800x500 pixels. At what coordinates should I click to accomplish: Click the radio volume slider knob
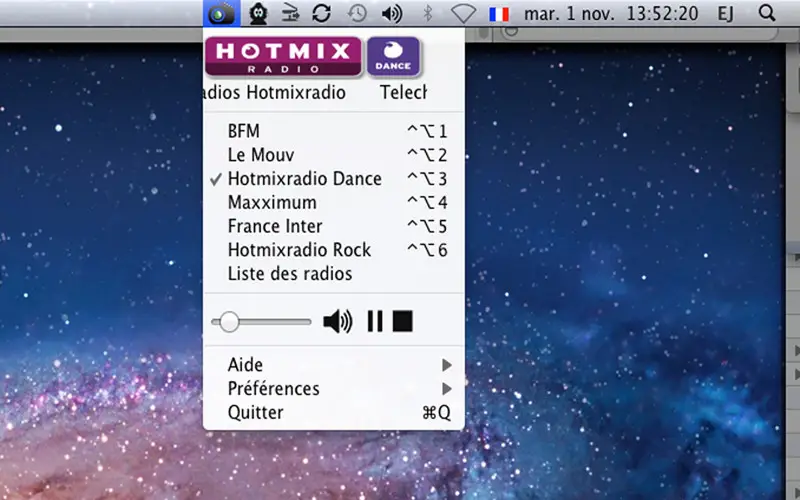tap(229, 322)
